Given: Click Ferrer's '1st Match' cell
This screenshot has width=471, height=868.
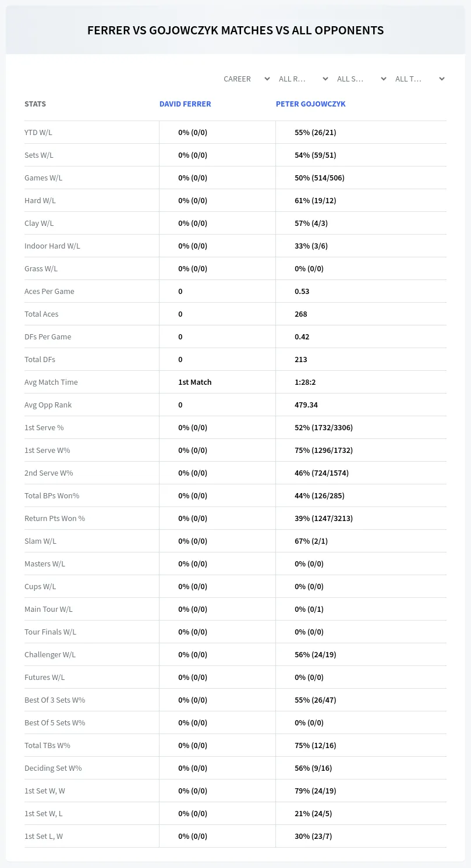Looking at the screenshot, I should pos(195,382).
